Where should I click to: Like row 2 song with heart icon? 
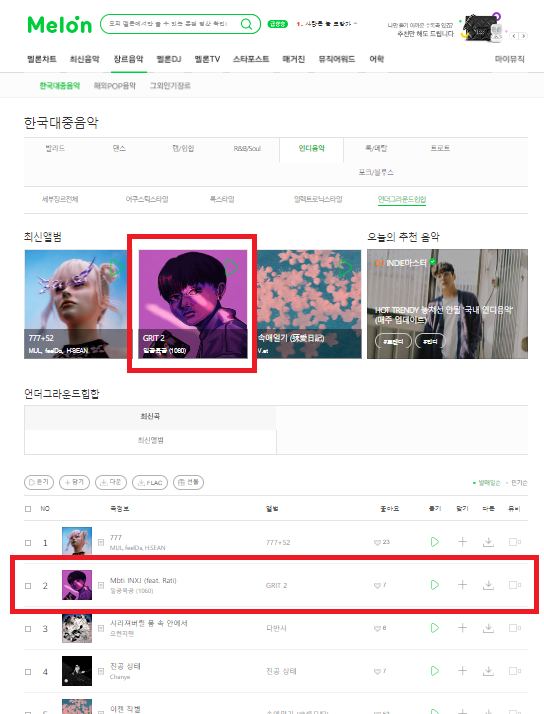[x=377, y=586]
